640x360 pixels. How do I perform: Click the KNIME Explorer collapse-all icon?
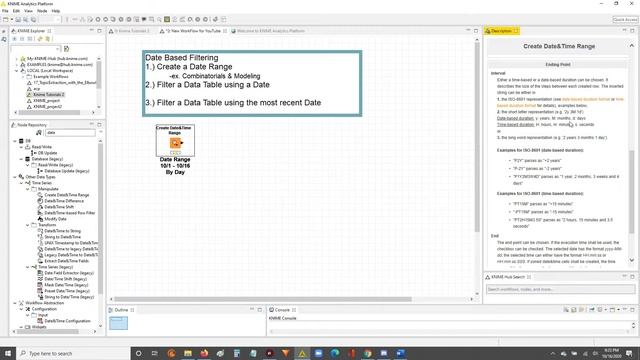(x=22, y=39)
